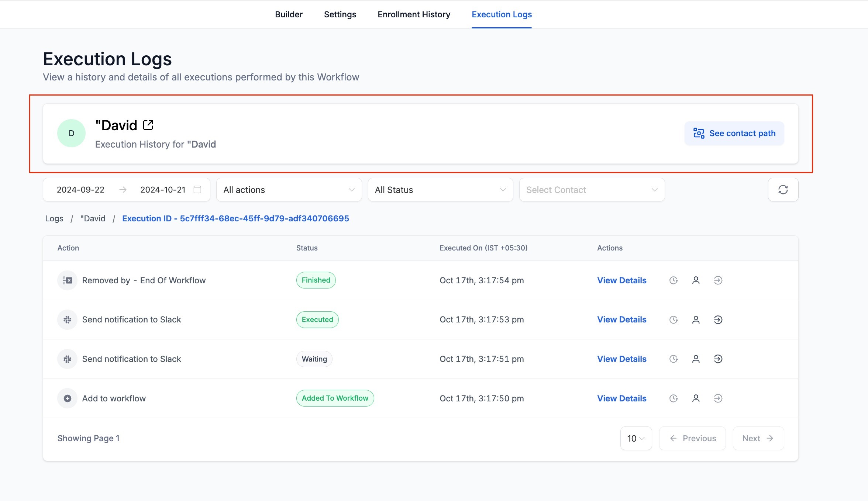Viewport: 868px width, 501px height.
Task: Click the refresh logs icon button
Action: 783,190
